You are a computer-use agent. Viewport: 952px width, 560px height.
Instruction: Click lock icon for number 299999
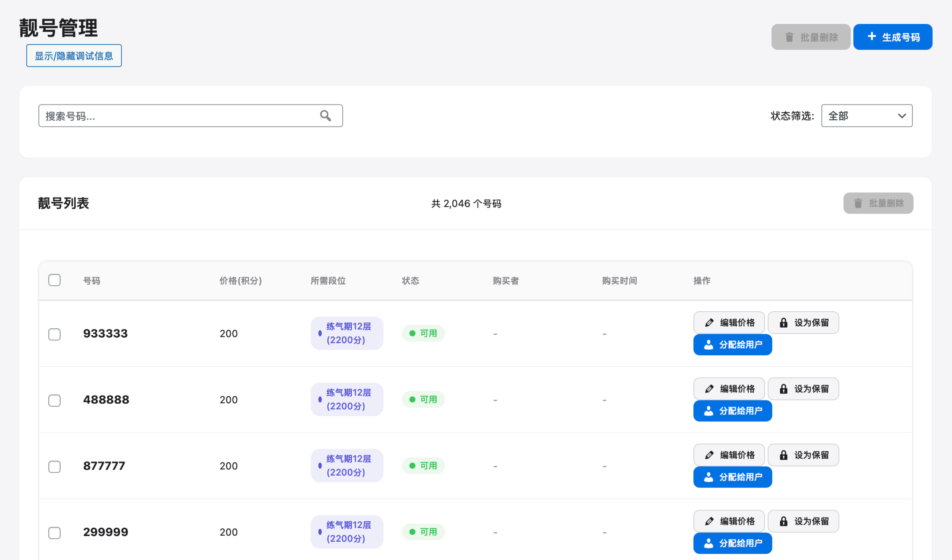[783, 521]
